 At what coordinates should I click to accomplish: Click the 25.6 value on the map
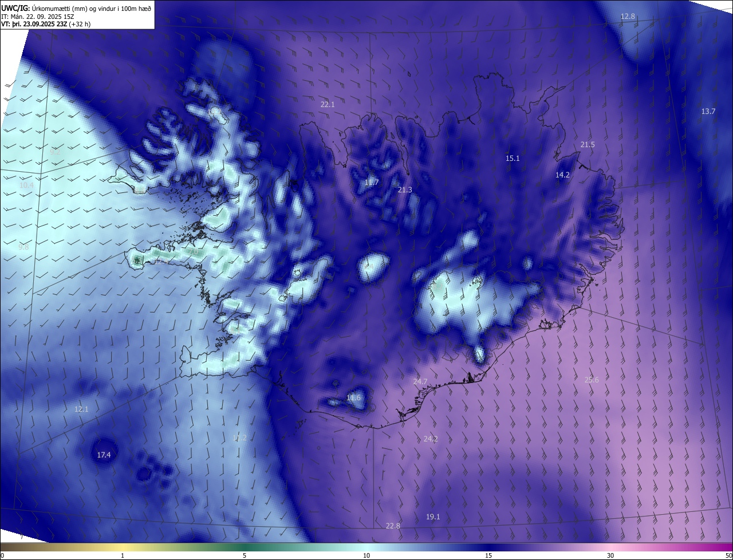592,380
